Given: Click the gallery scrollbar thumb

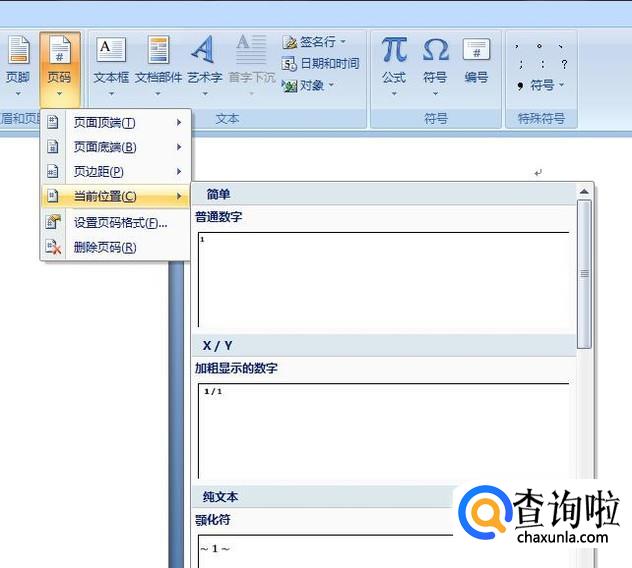Looking at the screenshot, I should (x=584, y=274).
